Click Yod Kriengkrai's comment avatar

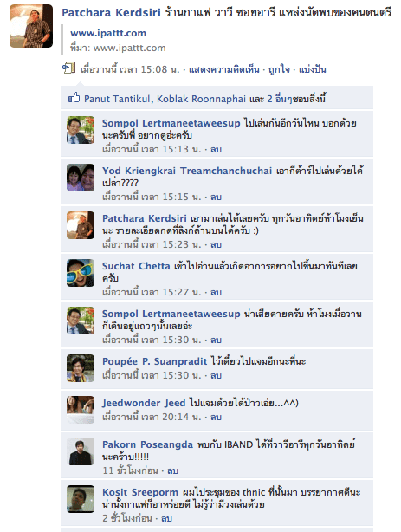click(x=81, y=178)
